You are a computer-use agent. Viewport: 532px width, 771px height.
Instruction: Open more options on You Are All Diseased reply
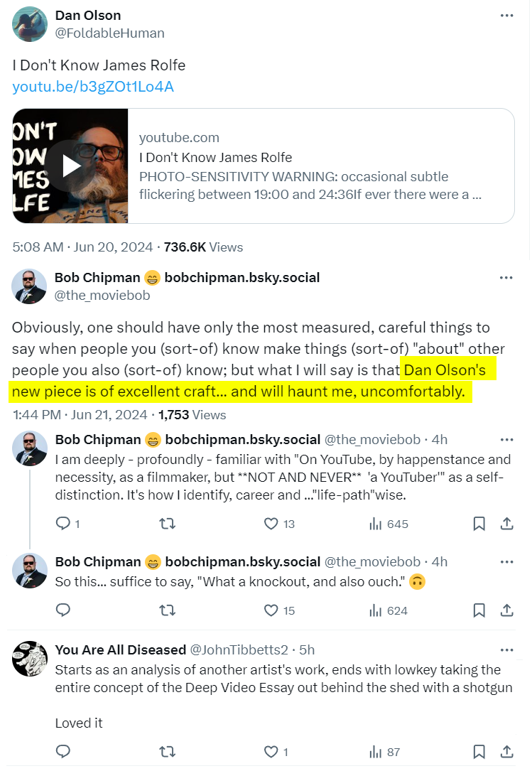tap(506, 650)
